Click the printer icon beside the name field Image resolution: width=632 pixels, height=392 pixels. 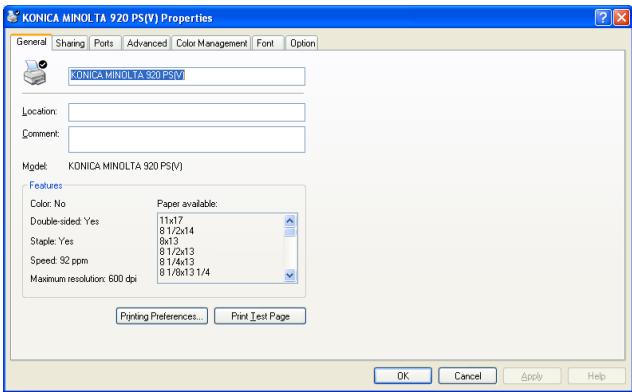coord(35,73)
